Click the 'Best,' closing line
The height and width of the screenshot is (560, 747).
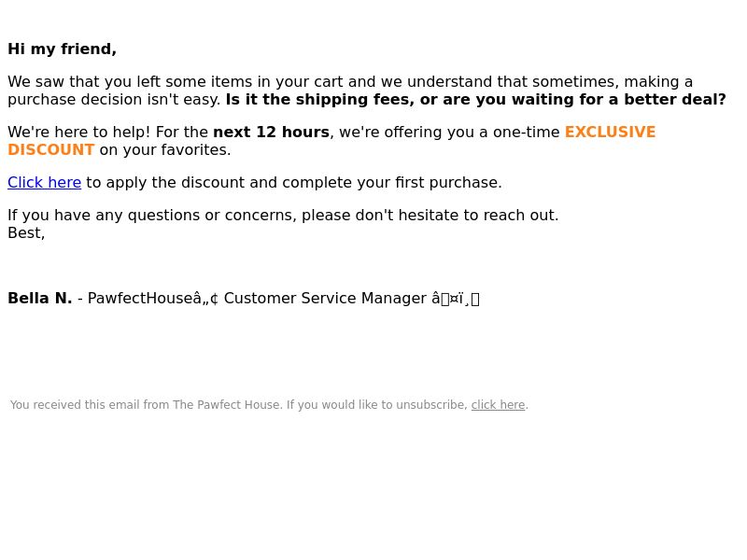click(x=26, y=232)
